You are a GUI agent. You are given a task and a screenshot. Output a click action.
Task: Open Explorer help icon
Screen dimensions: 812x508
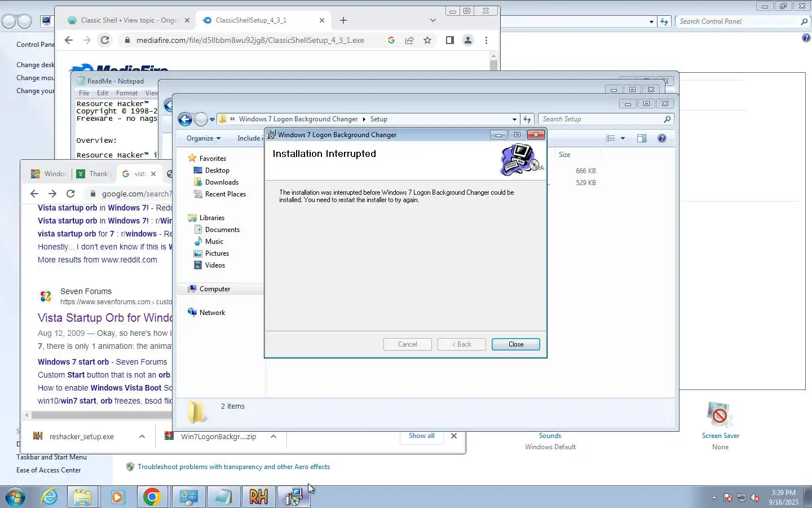point(662,138)
